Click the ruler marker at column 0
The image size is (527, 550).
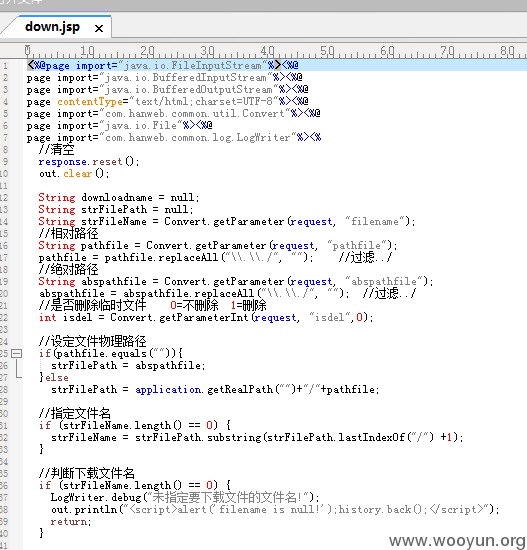pos(28,51)
